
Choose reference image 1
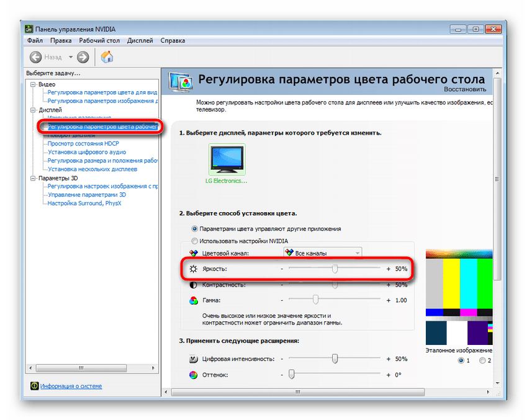[x=461, y=360]
